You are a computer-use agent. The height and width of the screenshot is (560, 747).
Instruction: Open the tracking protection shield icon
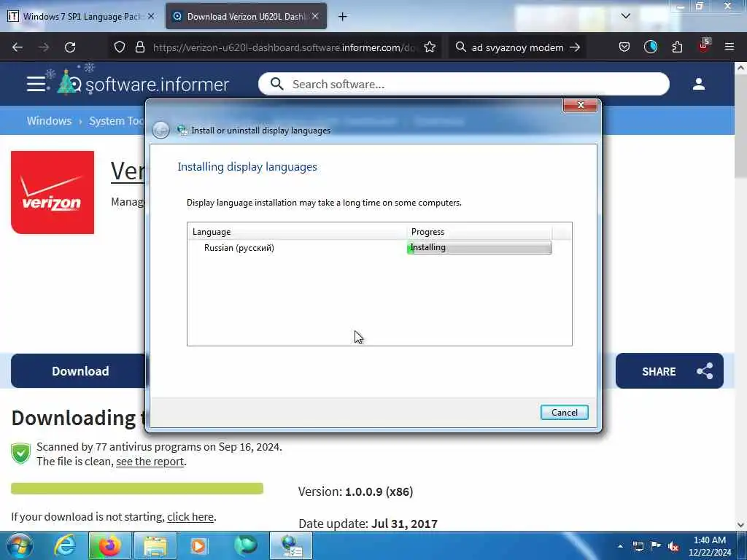coord(120,47)
